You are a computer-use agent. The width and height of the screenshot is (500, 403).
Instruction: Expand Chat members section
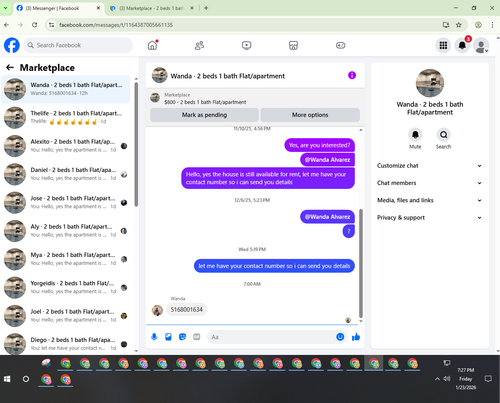coord(429,183)
